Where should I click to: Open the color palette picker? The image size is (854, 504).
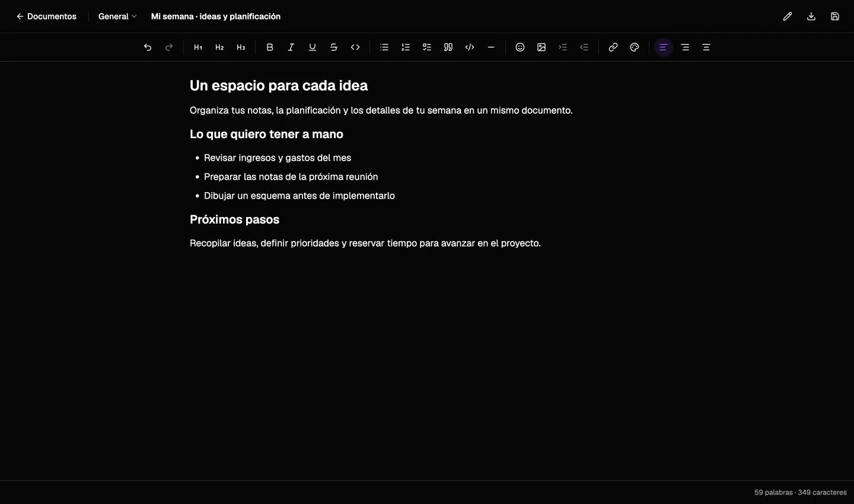(x=635, y=47)
